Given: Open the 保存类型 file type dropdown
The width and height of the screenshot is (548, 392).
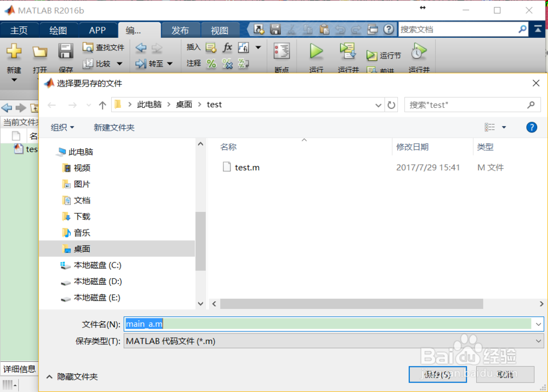Looking at the screenshot, I should (x=538, y=341).
